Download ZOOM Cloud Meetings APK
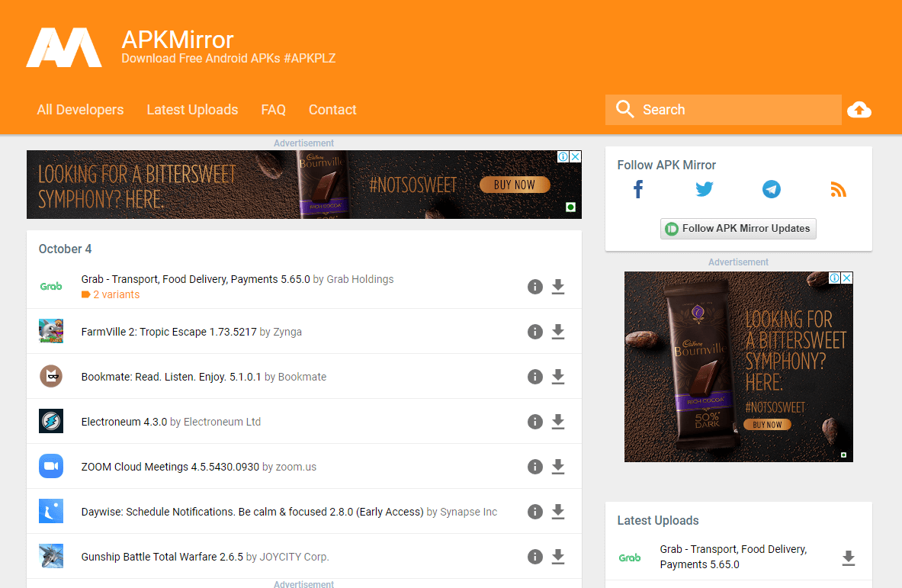The width and height of the screenshot is (902, 588). [558, 467]
